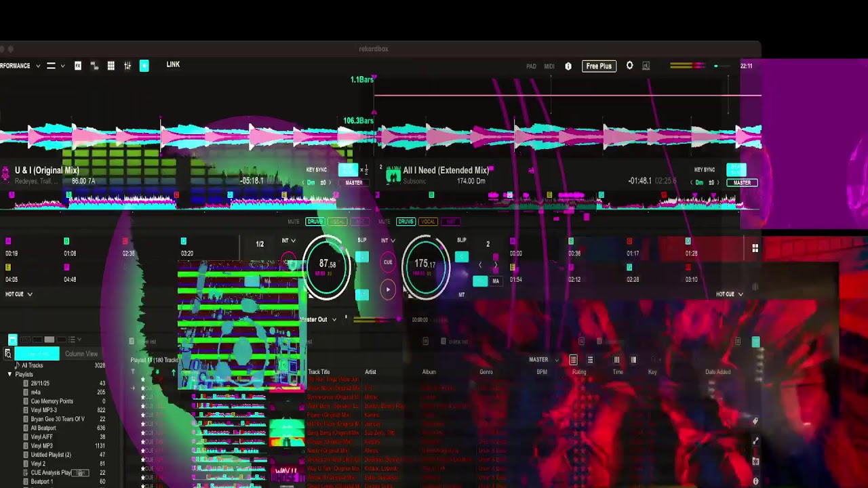Shift deck 1 key down arrow
868x488 pixels.
tap(303, 182)
